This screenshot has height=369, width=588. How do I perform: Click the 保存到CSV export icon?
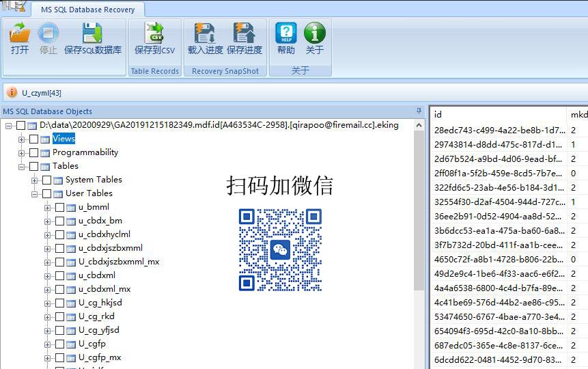point(154,33)
